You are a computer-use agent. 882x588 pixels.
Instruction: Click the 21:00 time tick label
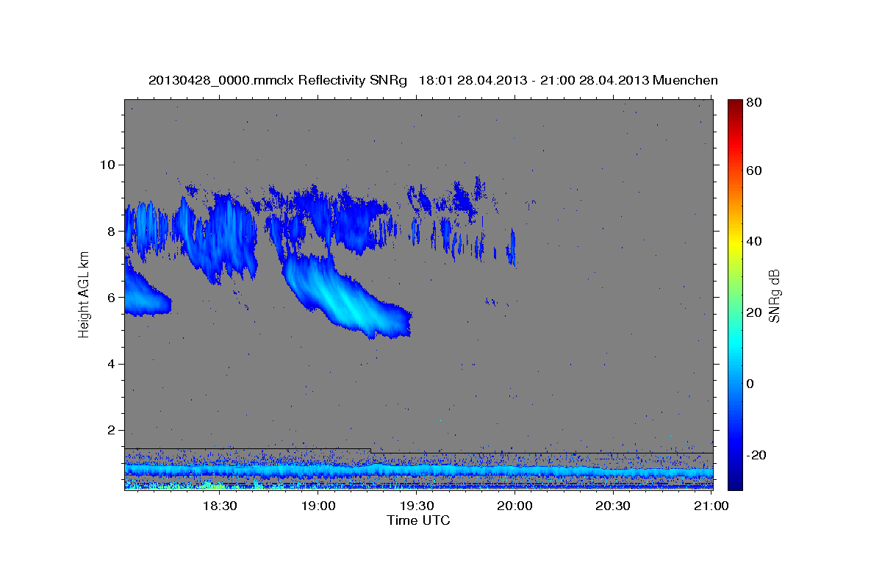712,506
